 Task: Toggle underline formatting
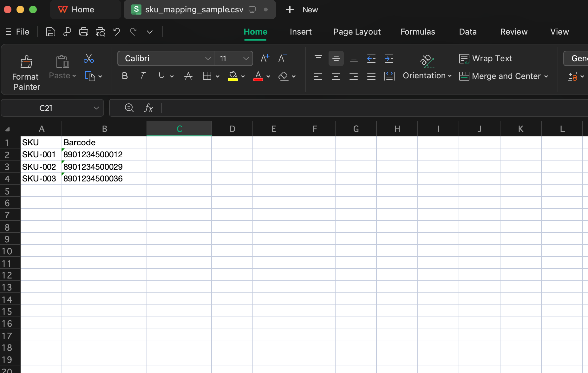(x=161, y=76)
